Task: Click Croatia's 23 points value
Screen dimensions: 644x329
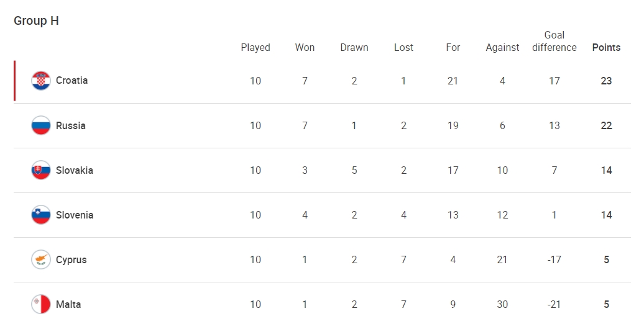Action: 606,81
